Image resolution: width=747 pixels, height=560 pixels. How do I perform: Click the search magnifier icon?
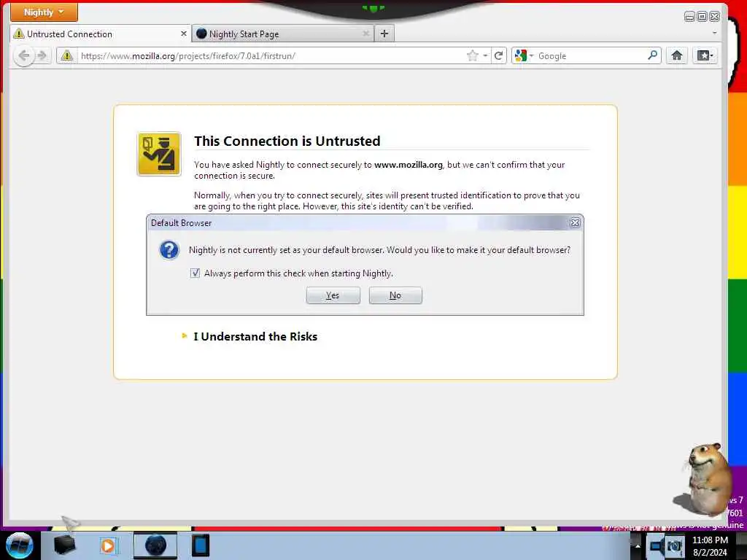pos(653,55)
